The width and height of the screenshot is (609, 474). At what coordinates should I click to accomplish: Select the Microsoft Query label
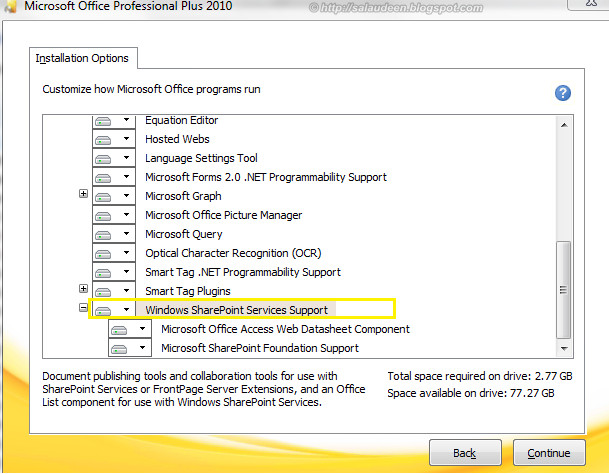click(x=184, y=234)
